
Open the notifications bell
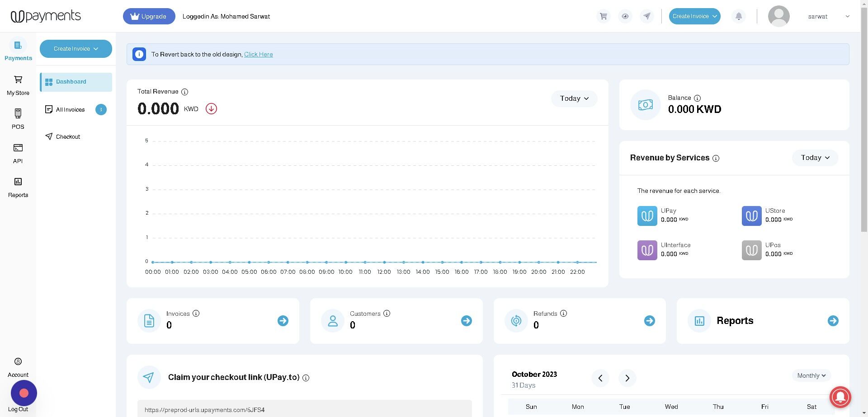[x=739, y=16]
